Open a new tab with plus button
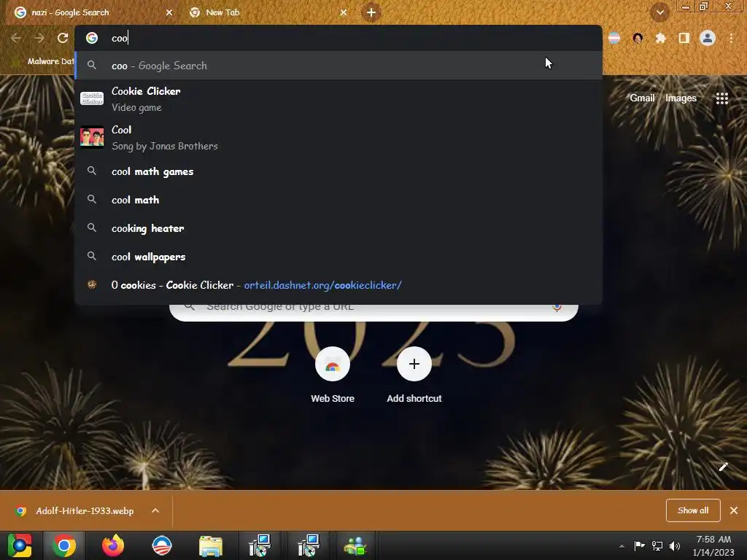747x560 pixels. tap(371, 12)
